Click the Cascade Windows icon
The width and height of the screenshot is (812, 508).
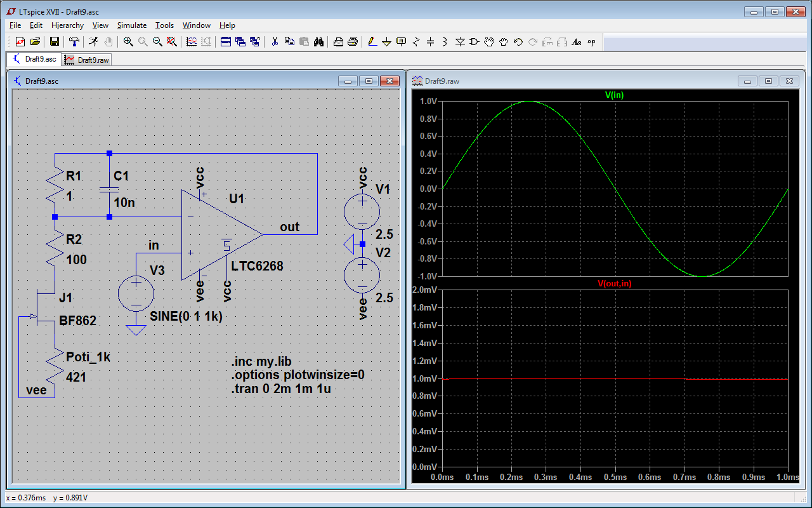[x=240, y=42]
